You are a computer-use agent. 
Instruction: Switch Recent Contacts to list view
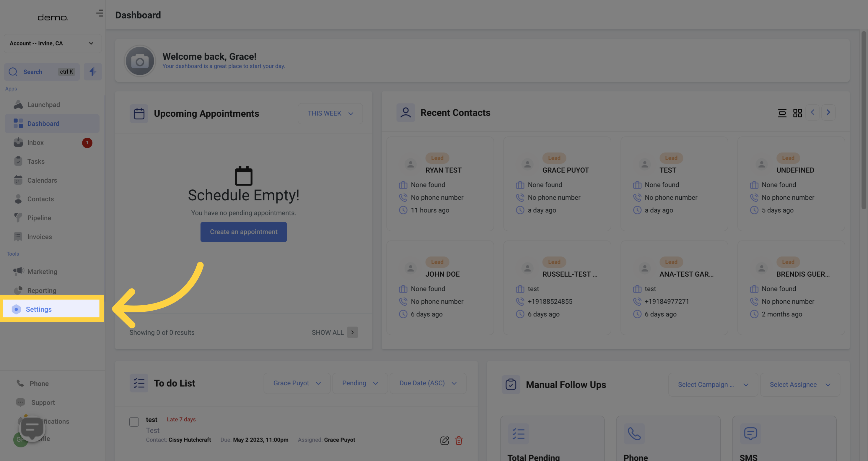(782, 113)
